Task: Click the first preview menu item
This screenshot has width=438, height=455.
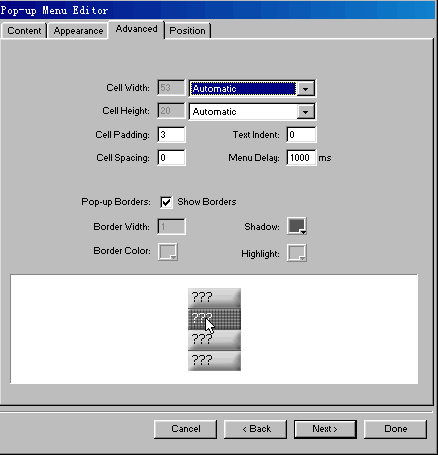Action: (214, 298)
